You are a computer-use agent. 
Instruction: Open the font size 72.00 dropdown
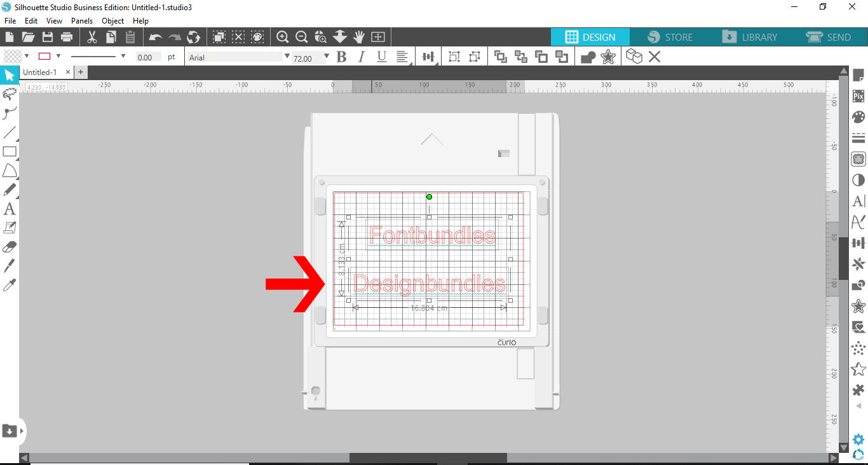pyautogui.click(x=327, y=57)
